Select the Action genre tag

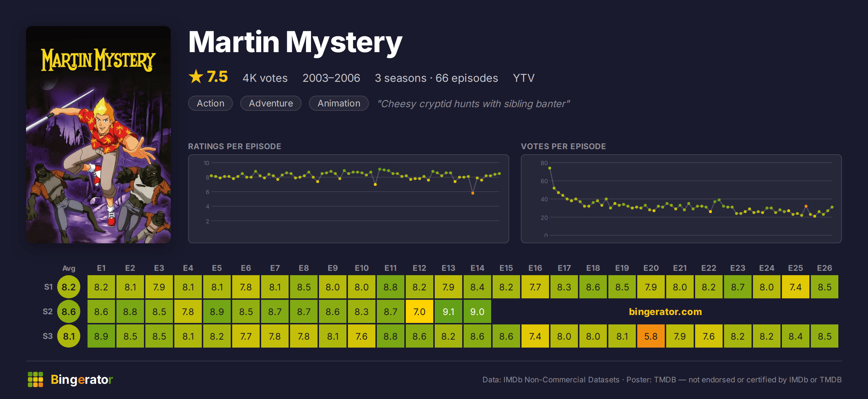coord(210,103)
